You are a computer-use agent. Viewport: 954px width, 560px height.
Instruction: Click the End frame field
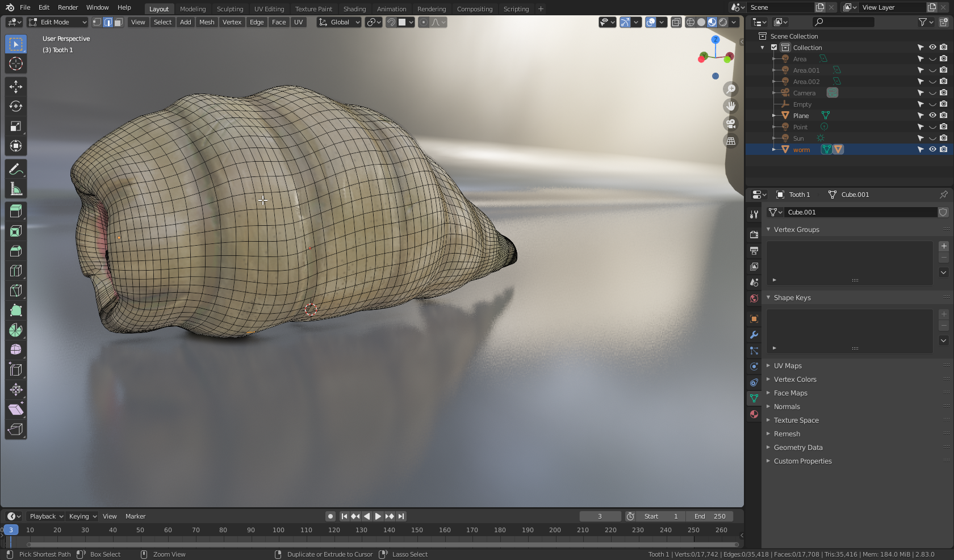709,516
